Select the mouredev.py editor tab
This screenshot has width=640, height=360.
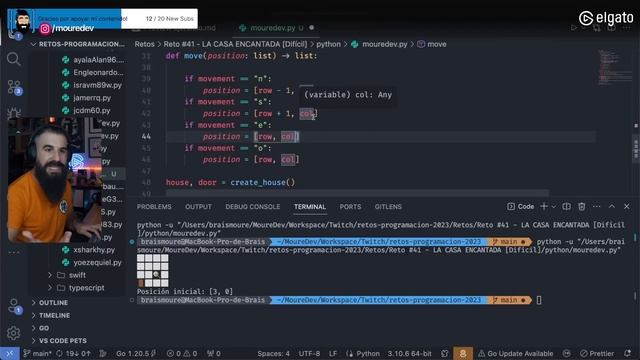click(x=276, y=28)
